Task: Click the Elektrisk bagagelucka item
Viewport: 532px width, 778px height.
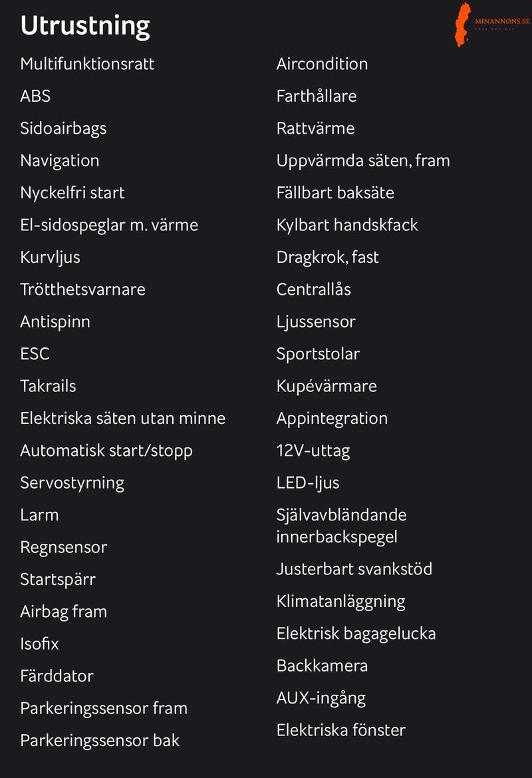Action: pyautogui.click(x=356, y=634)
